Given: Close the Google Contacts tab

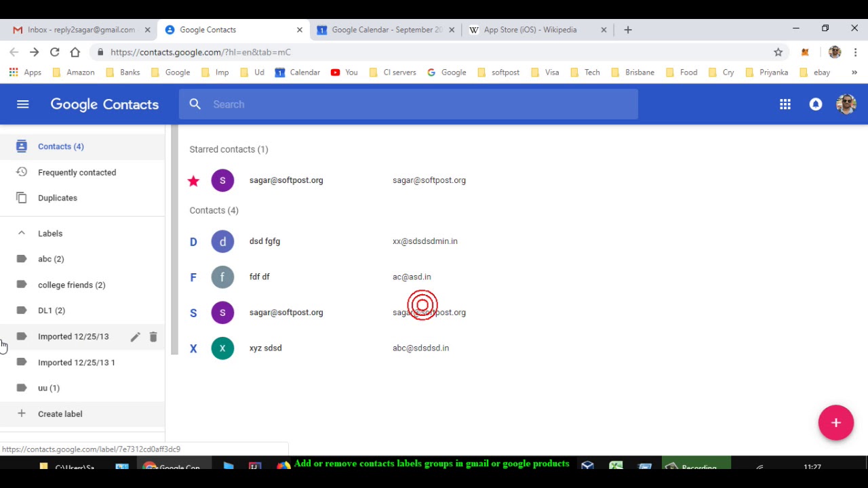Looking at the screenshot, I should [300, 30].
